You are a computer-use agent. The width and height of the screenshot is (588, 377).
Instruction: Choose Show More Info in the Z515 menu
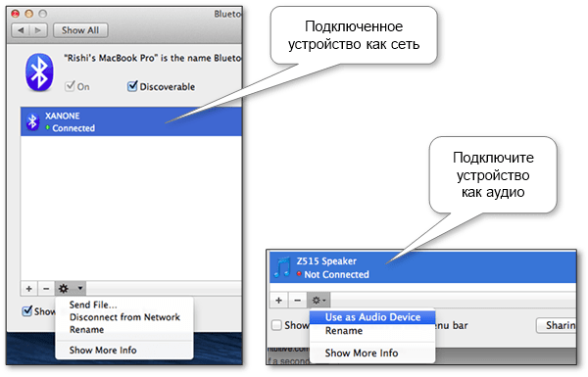point(362,353)
